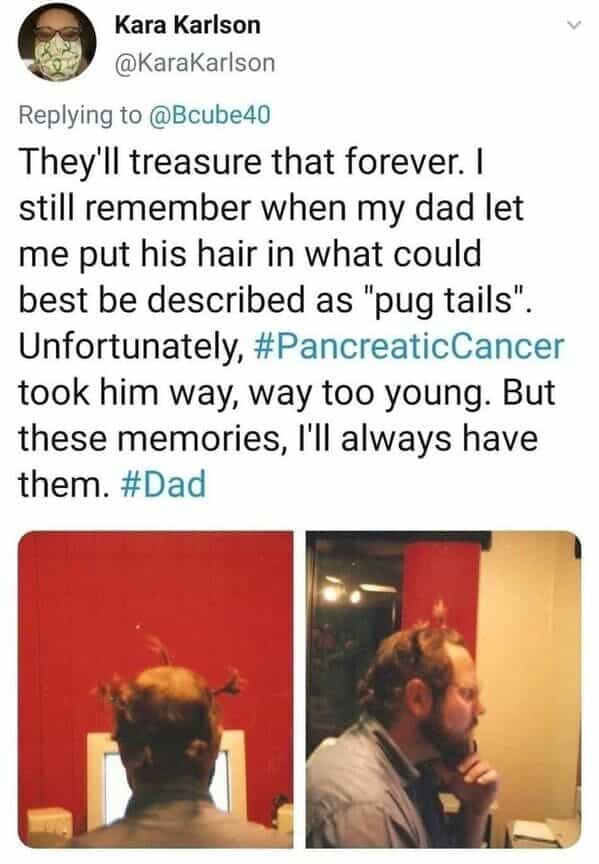Click the red pillar in right photo
Viewport: 599px width, 864px height.
click(441, 590)
